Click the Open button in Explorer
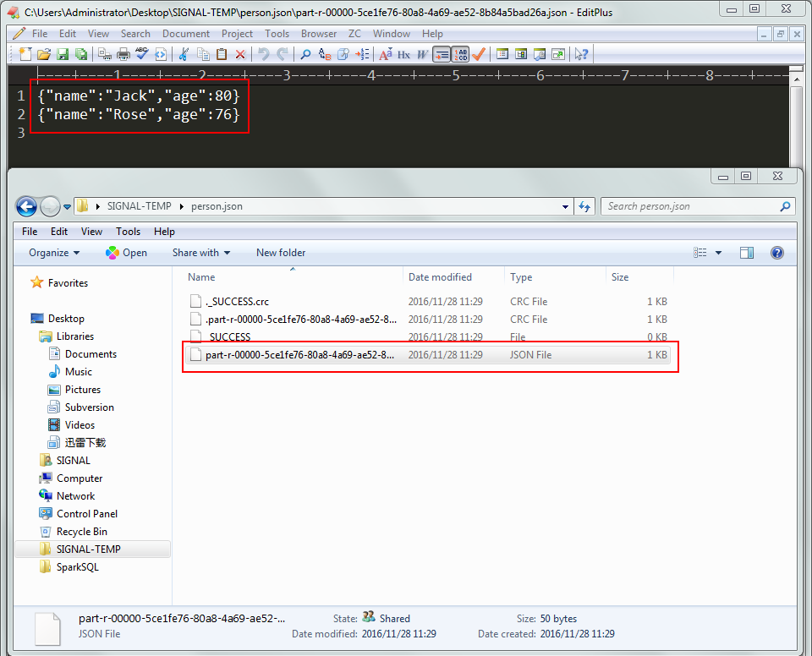 126,253
